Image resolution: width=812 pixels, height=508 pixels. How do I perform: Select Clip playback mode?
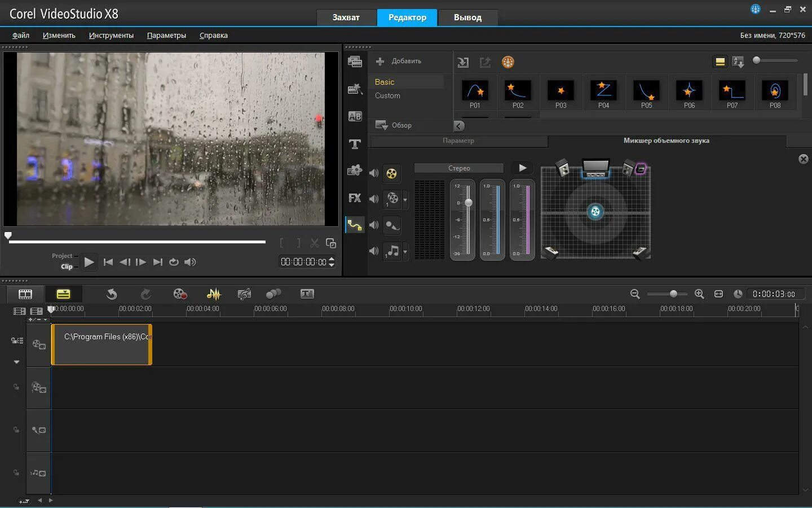67,266
